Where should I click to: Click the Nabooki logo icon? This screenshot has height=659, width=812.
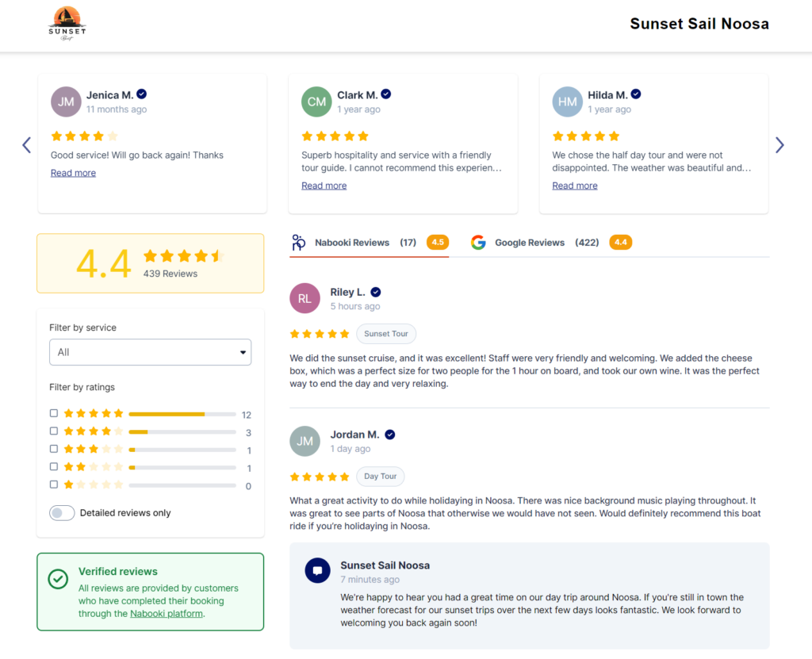click(x=298, y=243)
